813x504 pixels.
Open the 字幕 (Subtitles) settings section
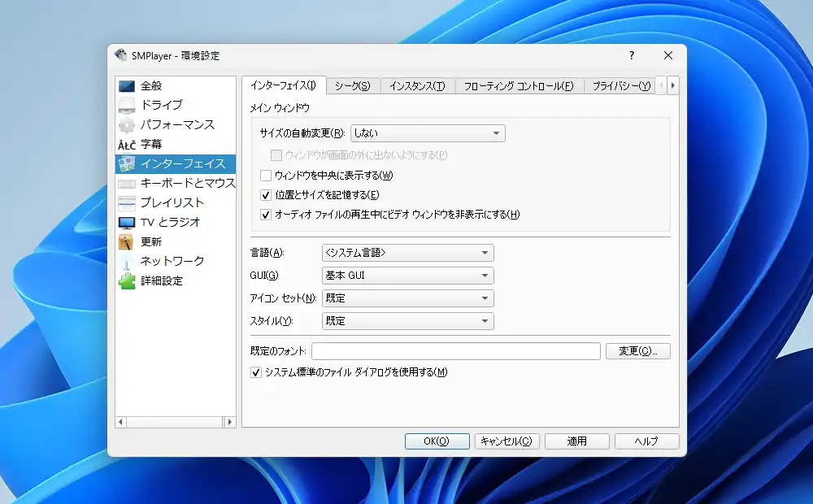coord(128,144)
